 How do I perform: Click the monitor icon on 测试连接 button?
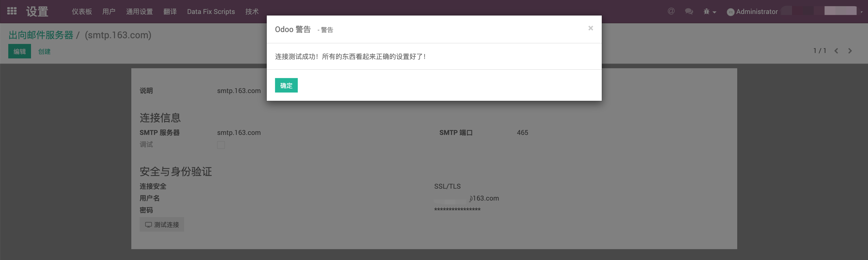[x=148, y=224]
